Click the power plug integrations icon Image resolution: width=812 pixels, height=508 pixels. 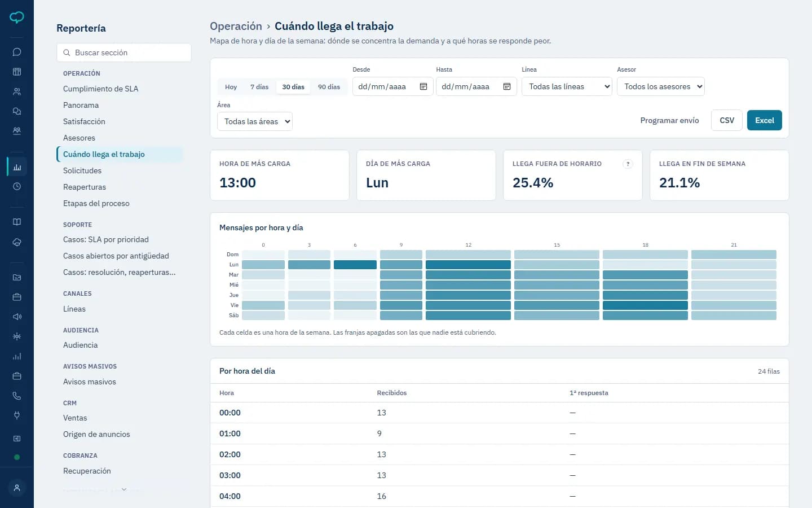pos(17,415)
